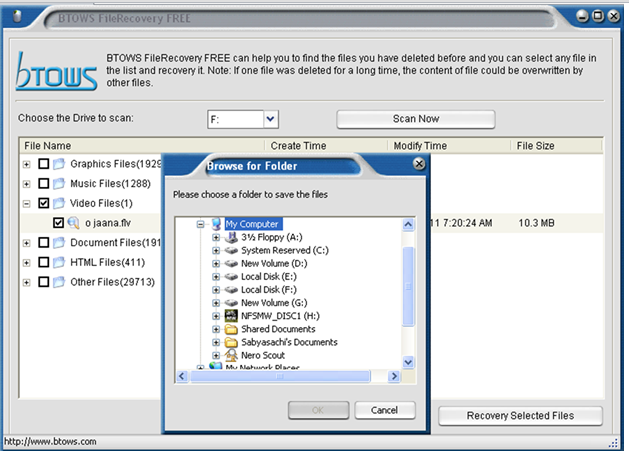Click the OK button in the dialog
Screen dimensions: 629x454
point(318,410)
